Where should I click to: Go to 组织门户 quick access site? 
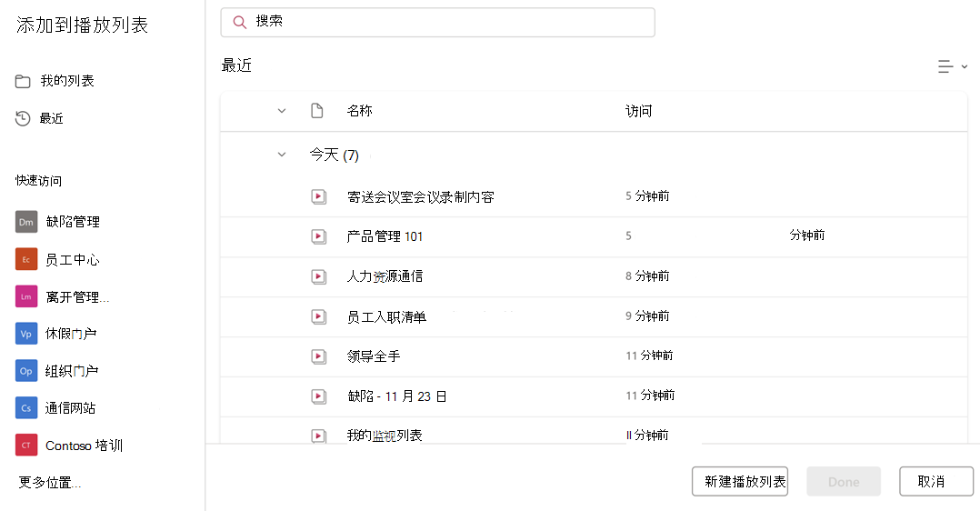[71, 371]
